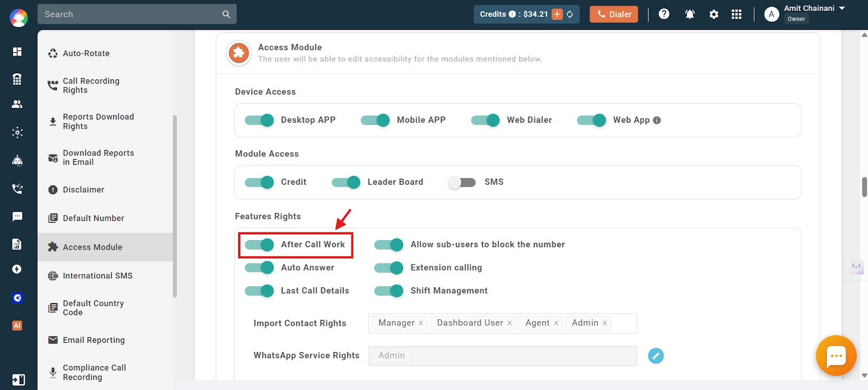868x390 pixels.
Task: Remove Manager from Import Contact Rights
Action: pyautogui.click(x=421, y=323)
